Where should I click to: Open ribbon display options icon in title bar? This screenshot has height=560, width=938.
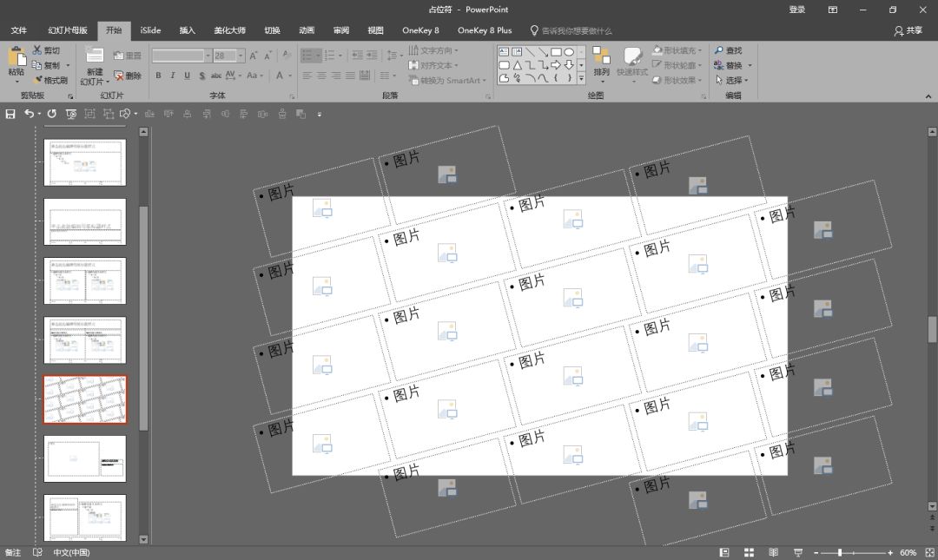coord(833,10)
